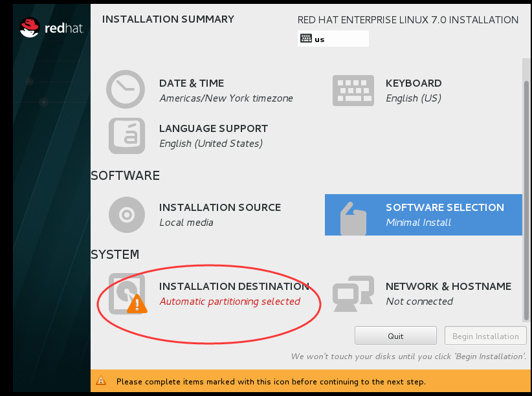Click the keyboard icon in us layout box

pos(306,38)
